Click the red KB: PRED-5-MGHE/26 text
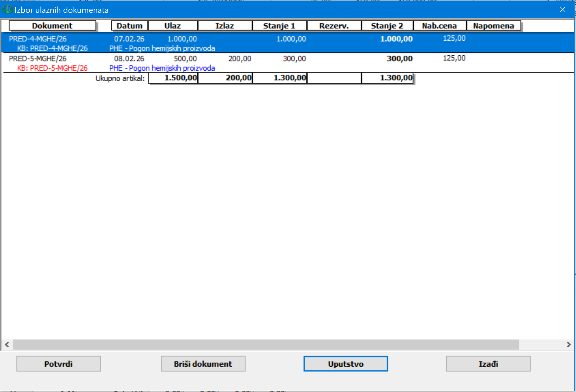 coord(52,68)
